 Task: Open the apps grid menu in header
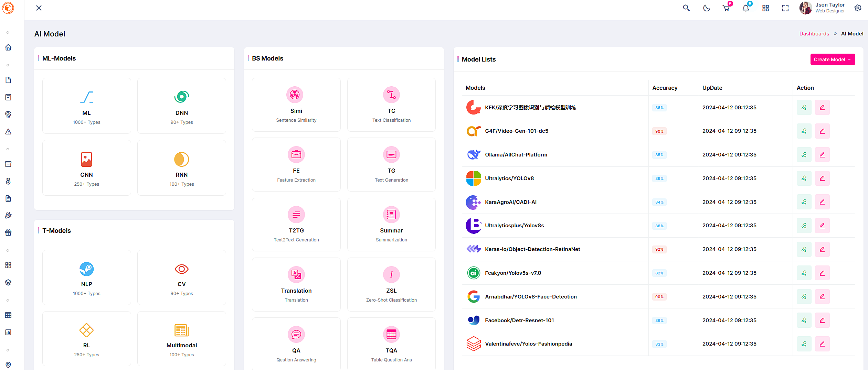765,8
